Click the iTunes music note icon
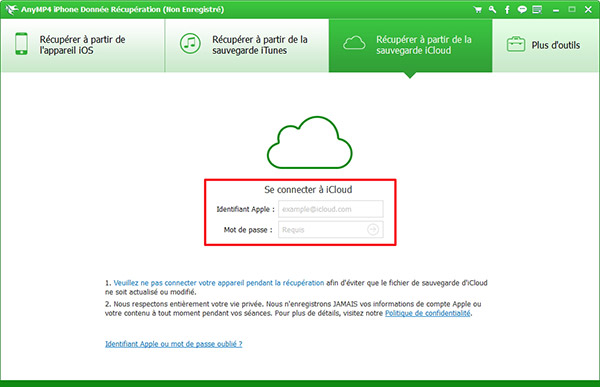Viewport: 600px width, 387px height. [190, 44]
